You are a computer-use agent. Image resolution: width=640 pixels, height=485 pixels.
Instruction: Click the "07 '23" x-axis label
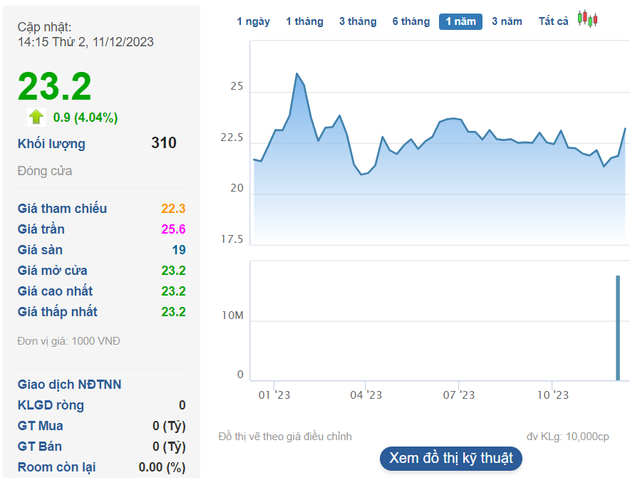[459, 395]
